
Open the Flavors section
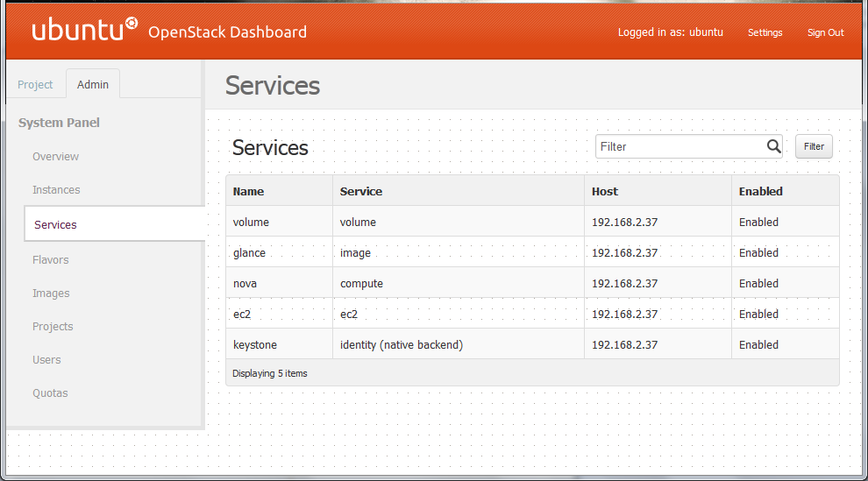click(x=50, y=260)
